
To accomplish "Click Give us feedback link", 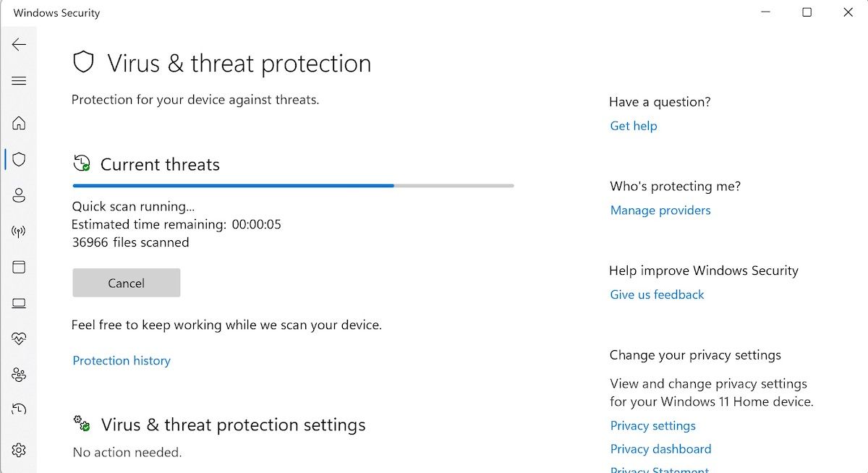I will 657,294.
